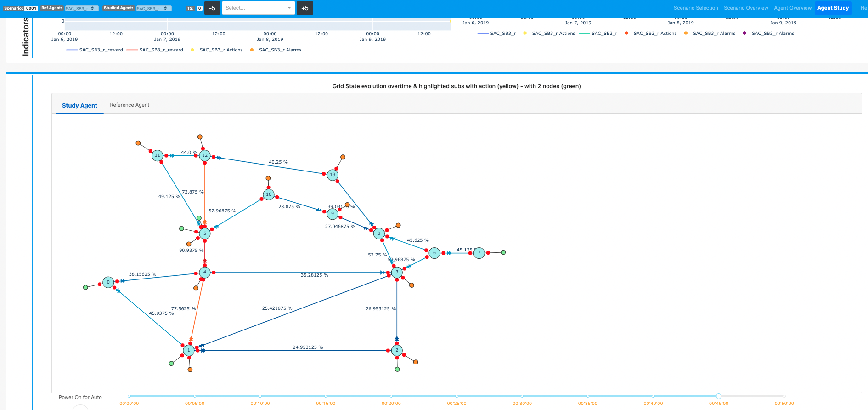The width and height of the screenshot is (868, 410).
Task: Toggle the green-line SAC_SB3_r legend entry
Action: pyautogui.click(x=598, y=34)
